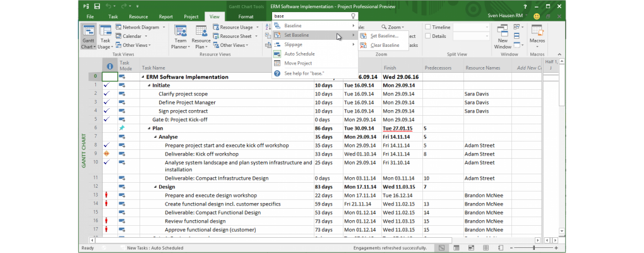Open the Task Usage view
Screen dimensions: 644x253
(105, 37)
